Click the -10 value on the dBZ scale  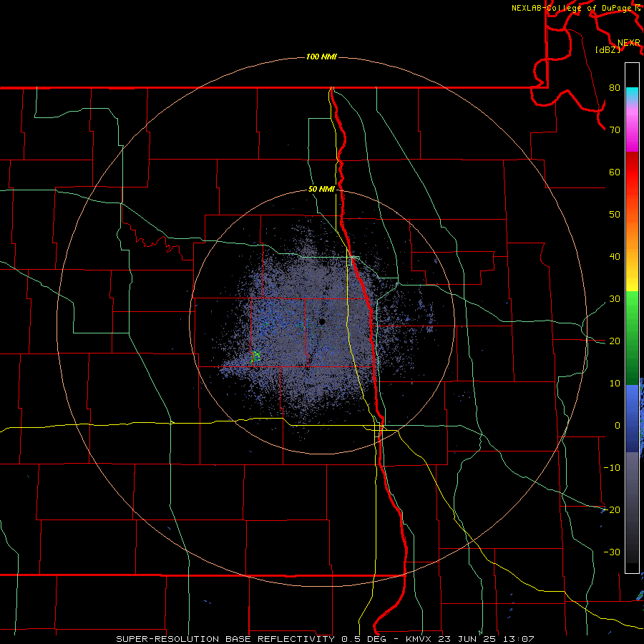pos(612,468)
